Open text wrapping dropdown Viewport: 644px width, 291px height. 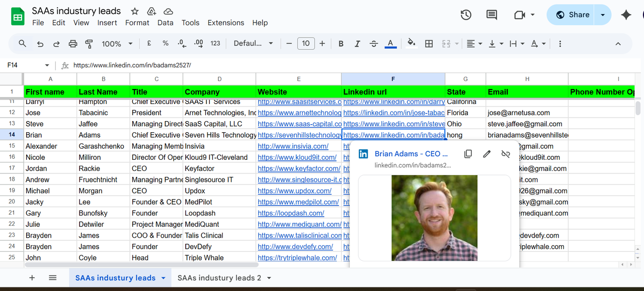coord(517,44)
